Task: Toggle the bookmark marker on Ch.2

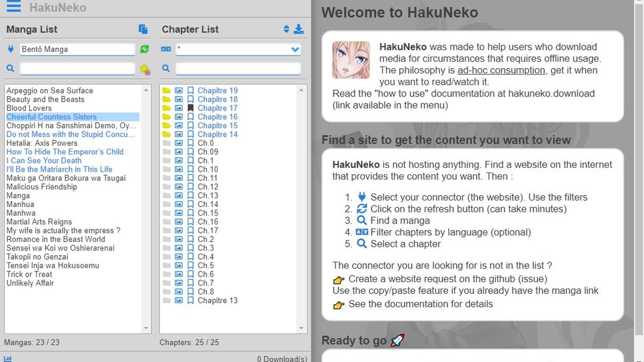Action: pos(191,239)
